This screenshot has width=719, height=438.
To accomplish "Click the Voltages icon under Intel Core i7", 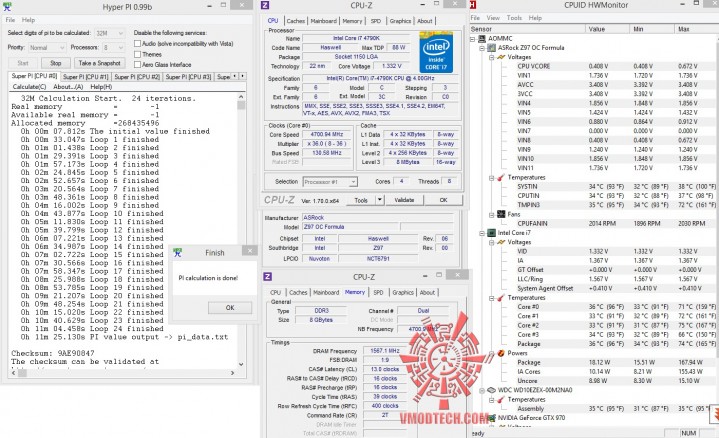I will tap(501, 242).
